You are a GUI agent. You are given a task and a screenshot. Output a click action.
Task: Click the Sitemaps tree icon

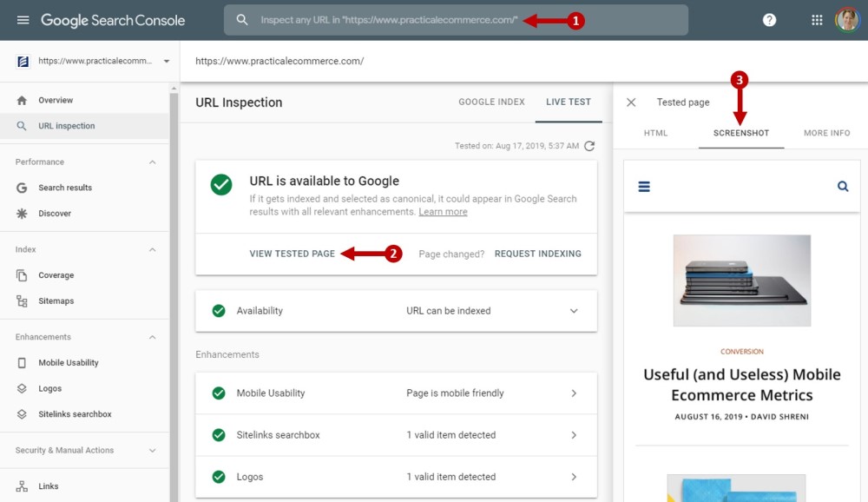coord(22,301)
